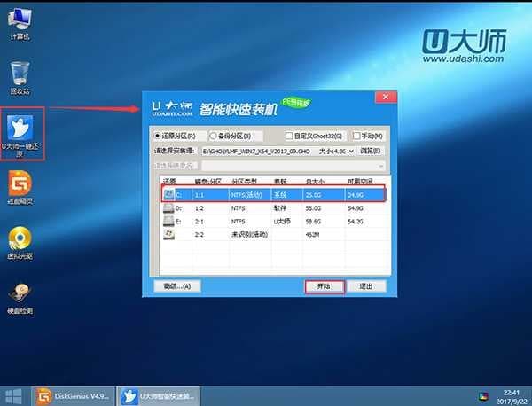
Task: Click the 退出 exit button
Action: click(366, 286)
